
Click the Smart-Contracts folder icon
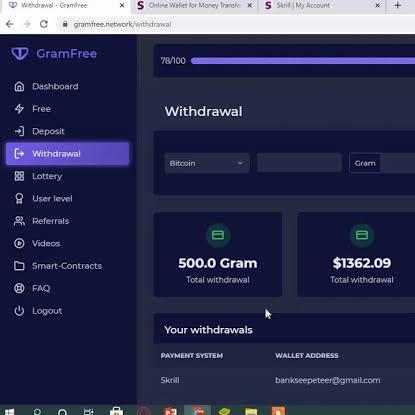tap(19, 266)
